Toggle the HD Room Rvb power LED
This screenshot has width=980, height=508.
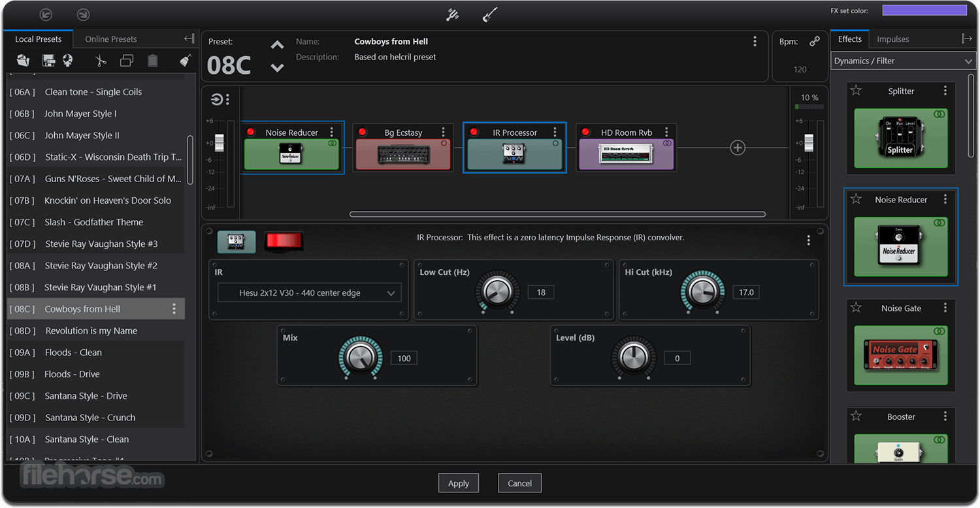point(585,132)
